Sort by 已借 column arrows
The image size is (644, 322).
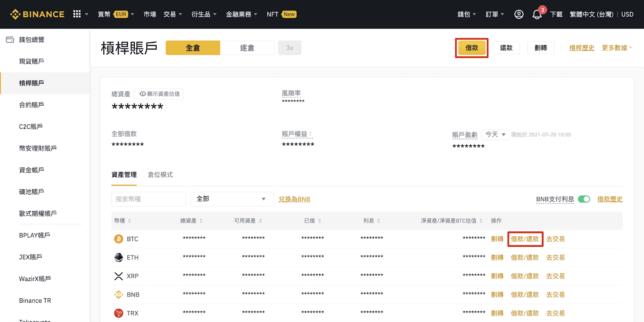[320, 221]
